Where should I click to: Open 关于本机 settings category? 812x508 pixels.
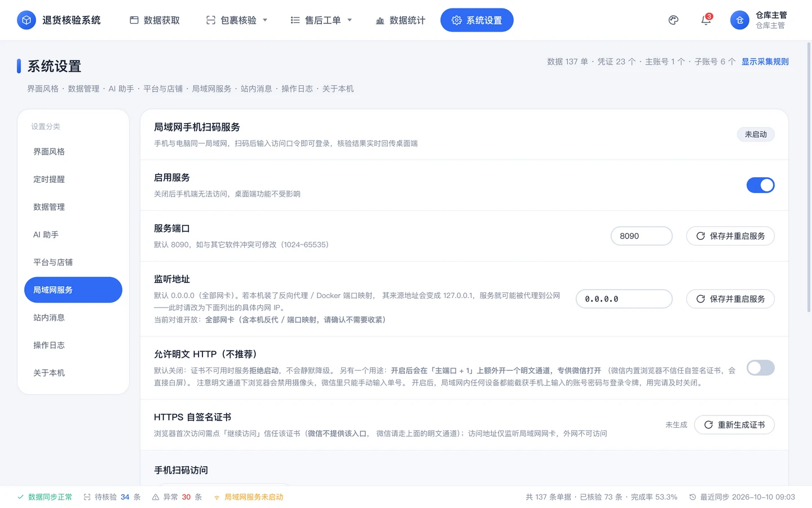pyautogui.click(x=73, y=373)
